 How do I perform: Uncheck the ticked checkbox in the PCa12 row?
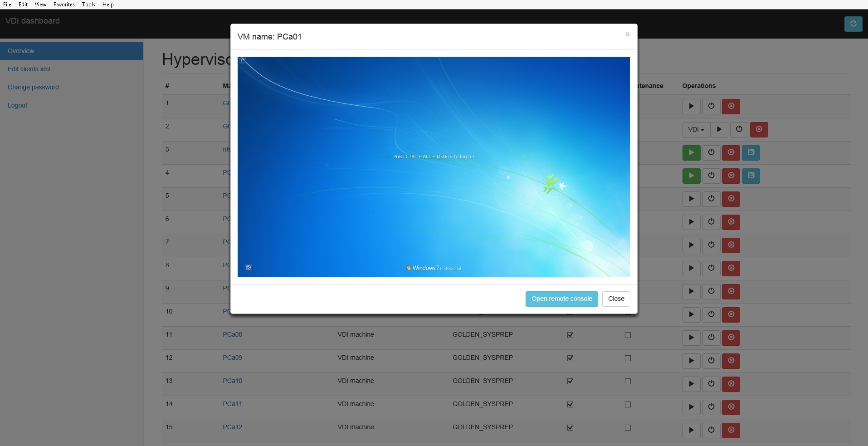pyautogui.click(x=570, y=428)
